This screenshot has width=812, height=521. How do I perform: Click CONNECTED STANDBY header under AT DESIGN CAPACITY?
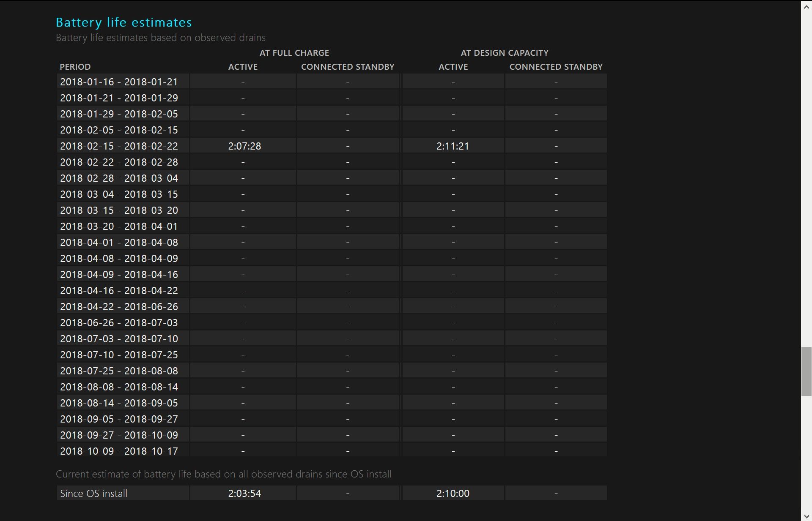pyautogui.click(x=556, y=67)
